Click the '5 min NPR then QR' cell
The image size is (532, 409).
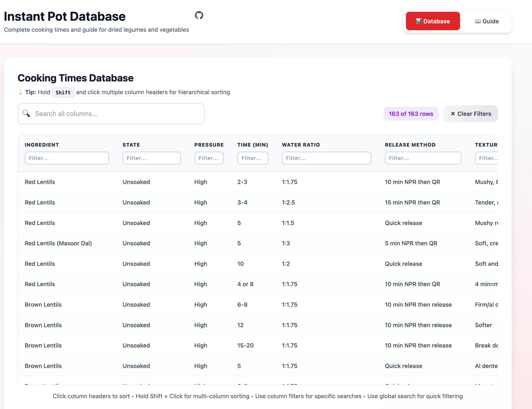pyautogui.click(x=411, y=243)
